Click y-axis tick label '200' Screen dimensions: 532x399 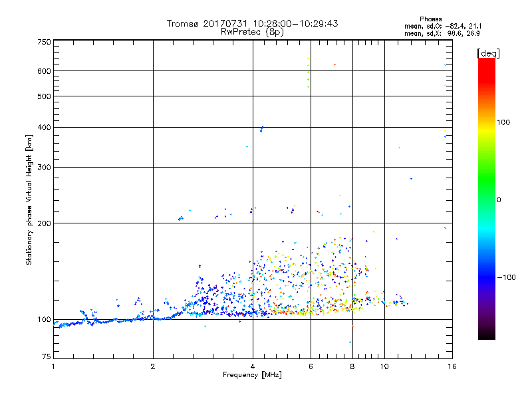44,223
